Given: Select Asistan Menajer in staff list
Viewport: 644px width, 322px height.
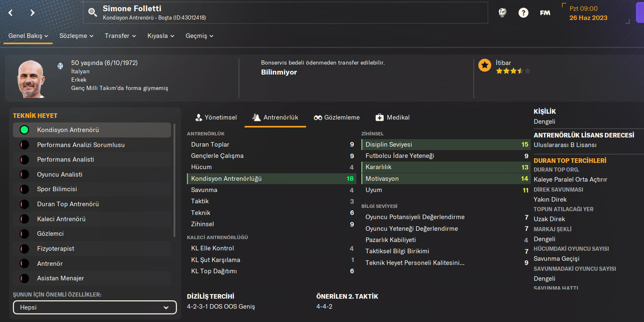Looking at the screenshot, I should pos(60,278).
